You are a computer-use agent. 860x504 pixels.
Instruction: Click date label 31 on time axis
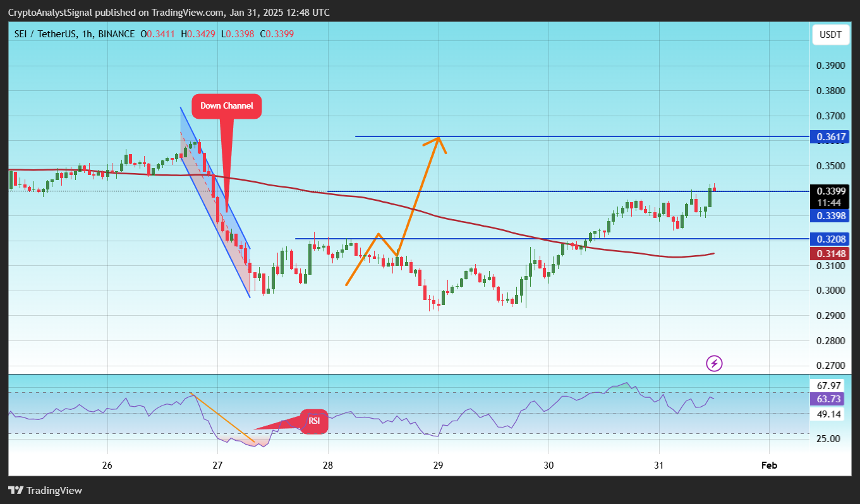(x=659, y=465)
